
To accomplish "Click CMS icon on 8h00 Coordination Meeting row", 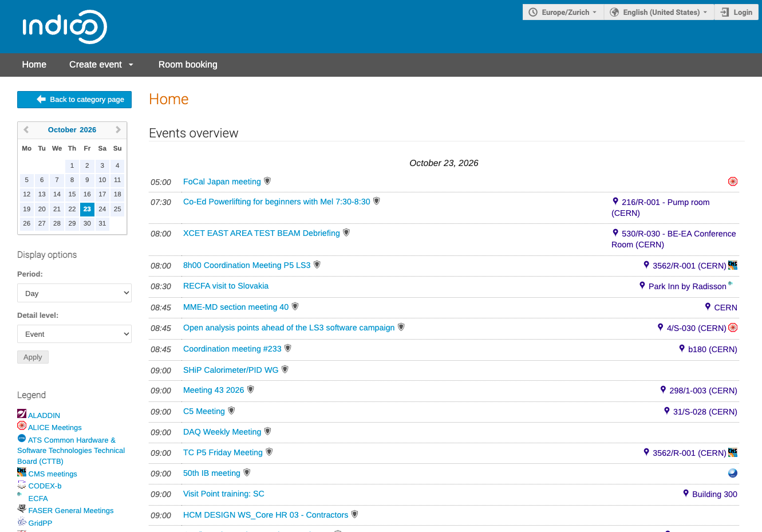I will pyautogui.click(x=733, y=265).
